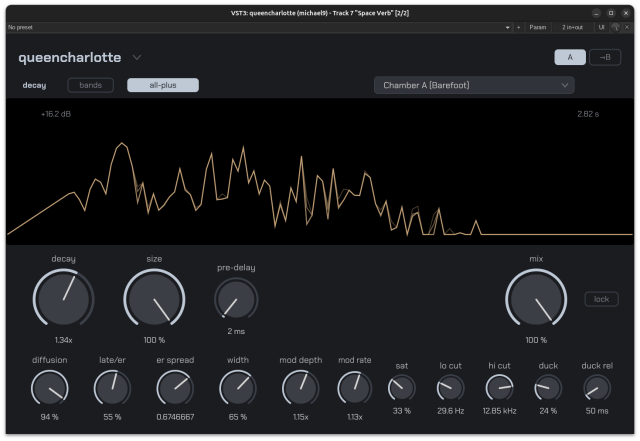Maximize the plugin window
The image size is (640, 441).
click(x=611, y=13)
